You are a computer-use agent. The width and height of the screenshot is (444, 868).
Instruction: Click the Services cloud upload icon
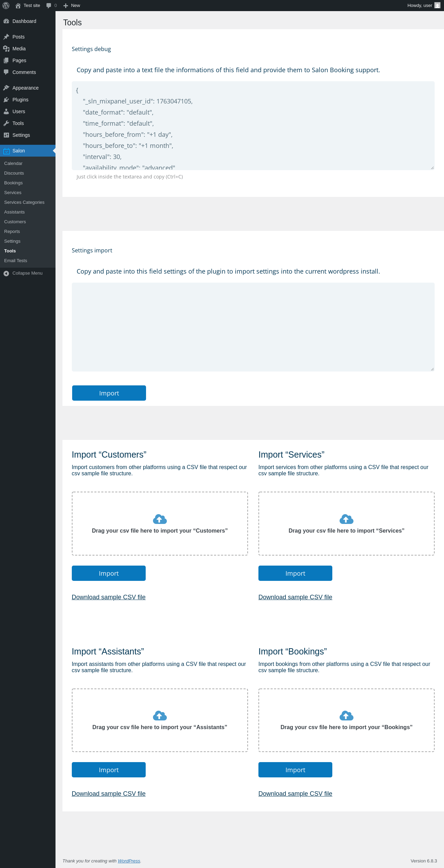(x=347, y=519)
